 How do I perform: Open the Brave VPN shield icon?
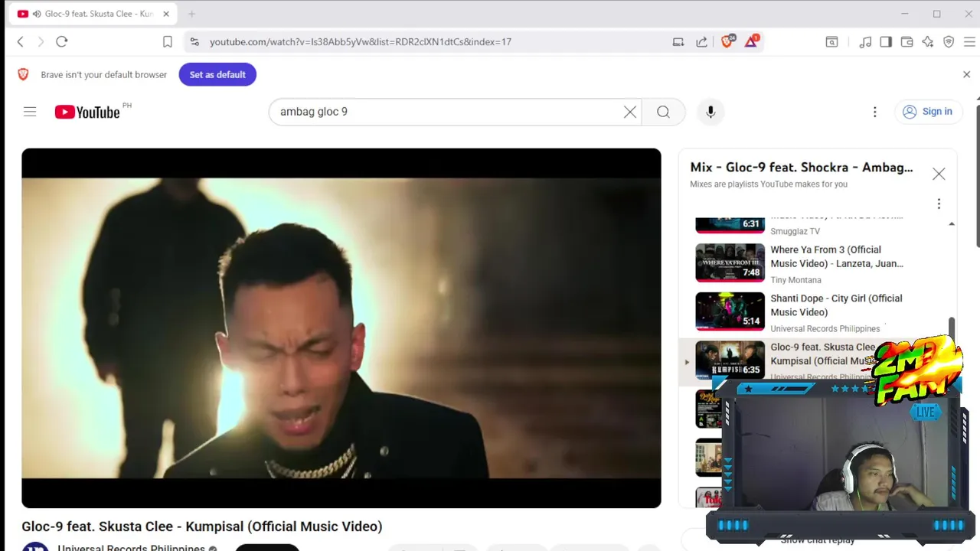[949, 42]
